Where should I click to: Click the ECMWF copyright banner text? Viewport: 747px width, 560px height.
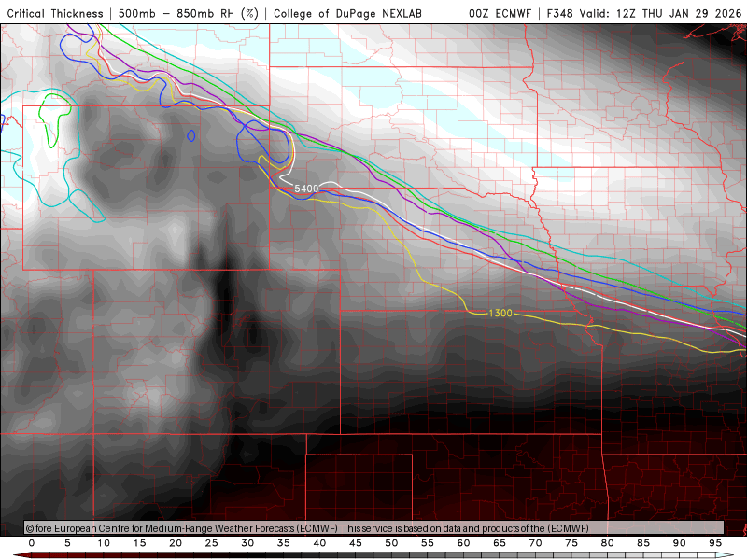(307, 528)
